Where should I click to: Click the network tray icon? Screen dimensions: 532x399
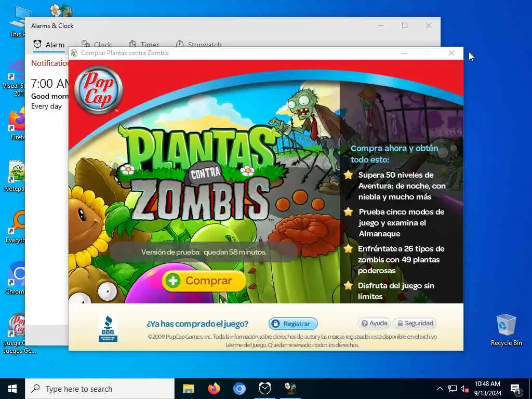(x=453, y=389)
